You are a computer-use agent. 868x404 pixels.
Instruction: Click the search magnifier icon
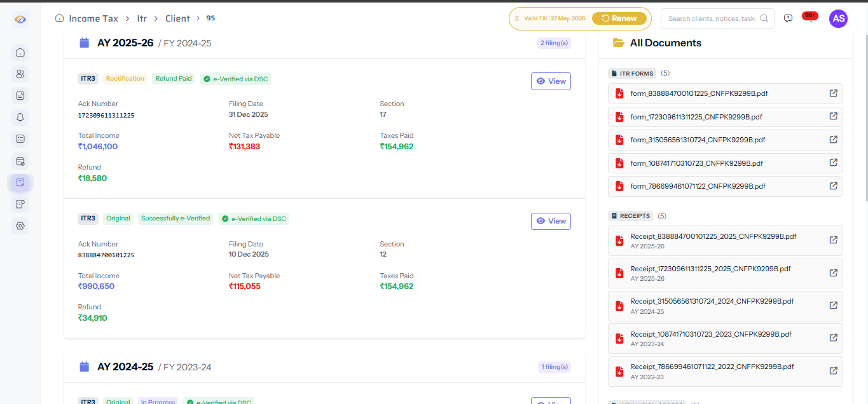click(764, 18)
